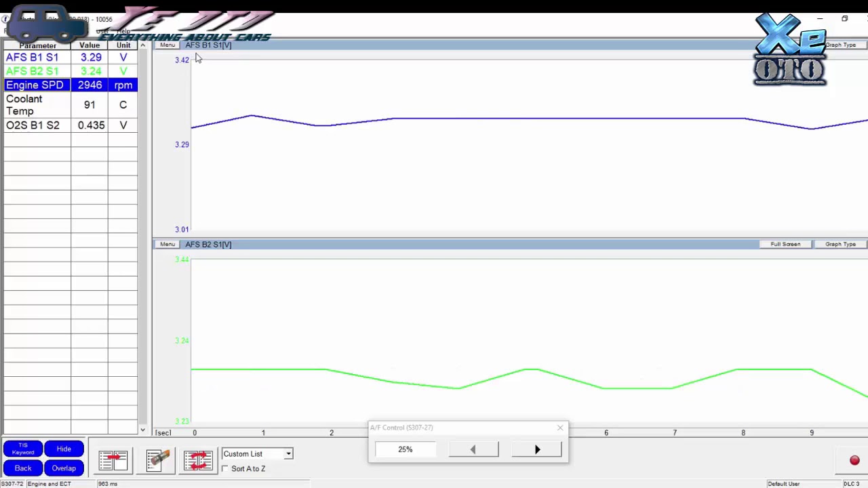Select the O2S B1 S2 parameter row
Image resolution: width=868 pixels, height=488 pixels.
71,125
